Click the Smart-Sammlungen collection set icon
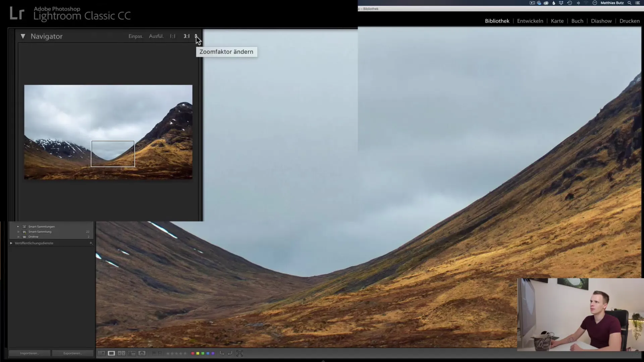Screen dimensions: 644x362 [24, 227]
